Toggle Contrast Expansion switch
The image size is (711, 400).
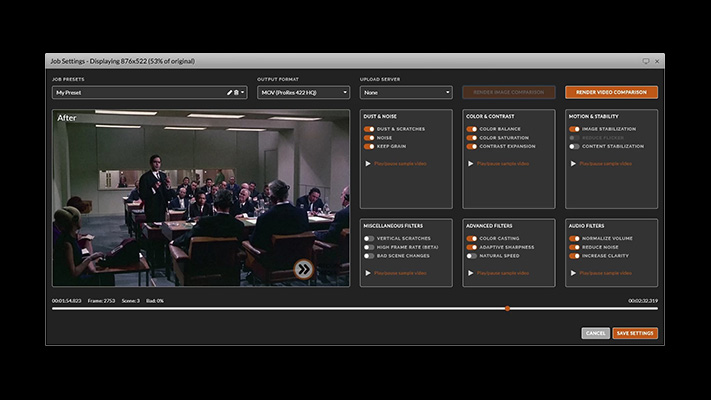pos(472,146)
